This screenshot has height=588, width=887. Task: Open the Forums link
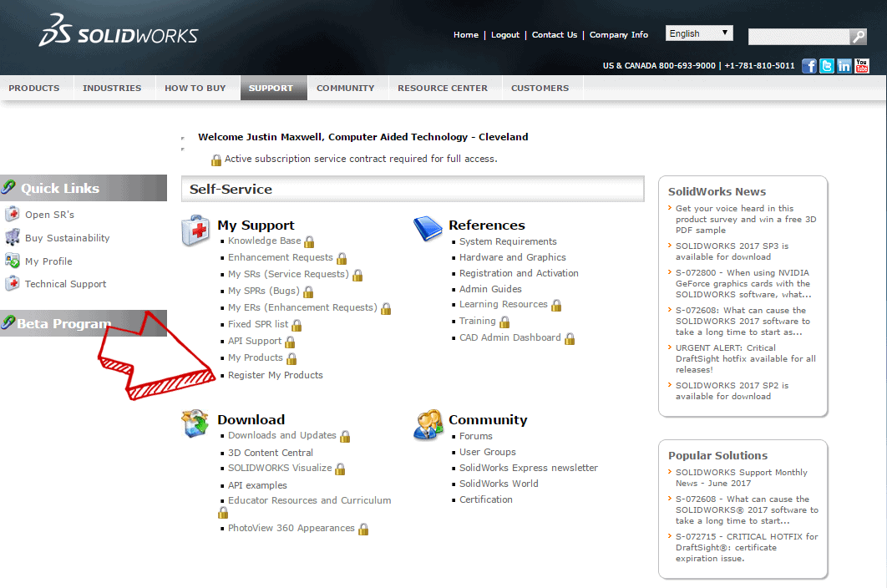coord(476,436)
